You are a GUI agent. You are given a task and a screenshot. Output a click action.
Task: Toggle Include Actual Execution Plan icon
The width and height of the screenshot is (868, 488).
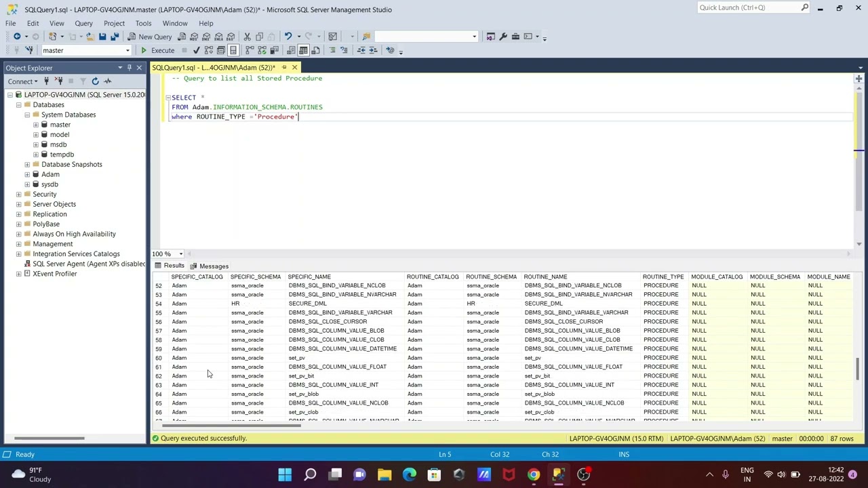coord(250,50)
